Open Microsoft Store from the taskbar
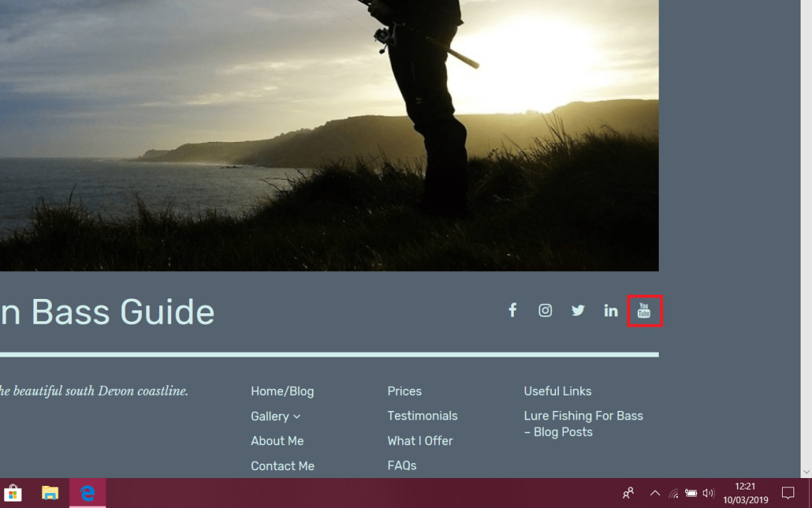Screen dimensions: 812x508 pos(13,493)
